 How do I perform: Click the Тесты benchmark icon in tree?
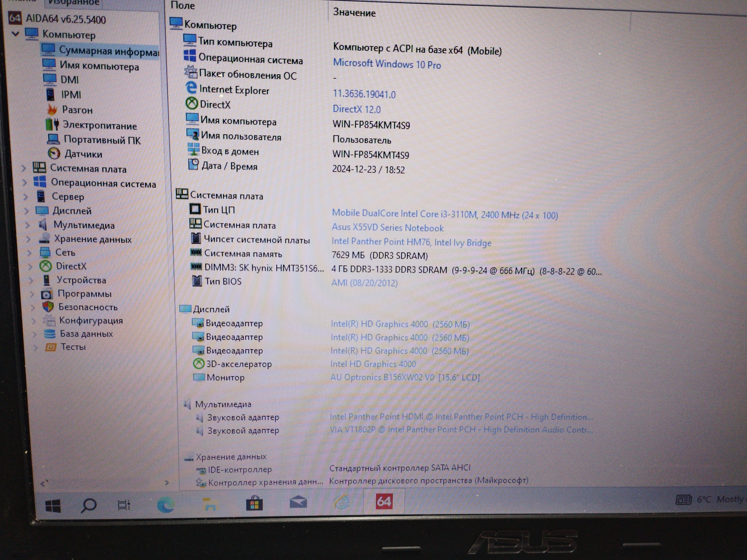pos(51,347)
